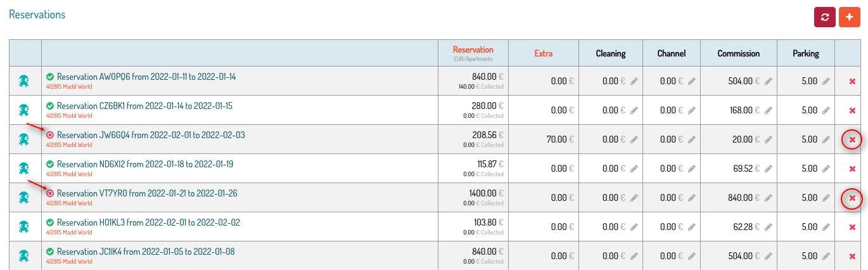Click the Commission column header
This screenshot has width=868, height=270.
(738, 53)
